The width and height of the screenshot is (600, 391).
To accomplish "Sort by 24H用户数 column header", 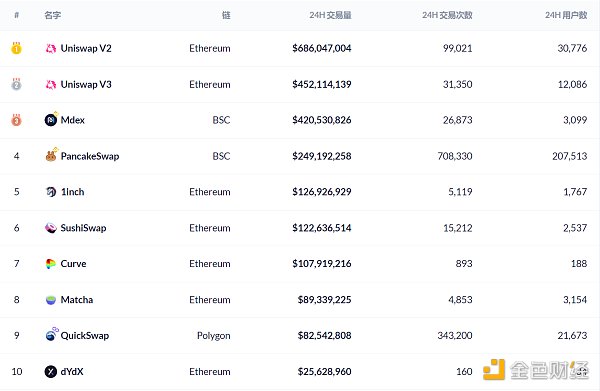I will 566,15.
